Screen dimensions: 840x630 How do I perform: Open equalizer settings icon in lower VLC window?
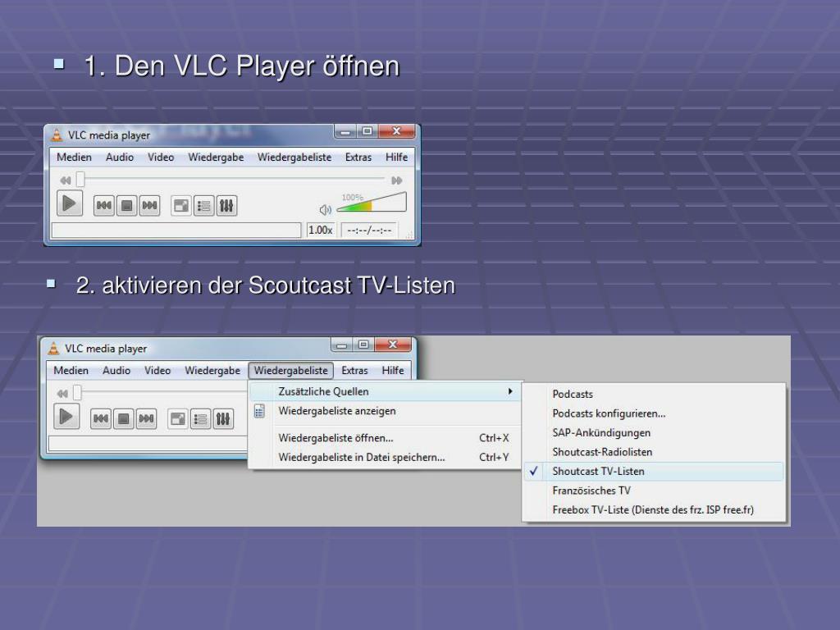click(223, 419)
